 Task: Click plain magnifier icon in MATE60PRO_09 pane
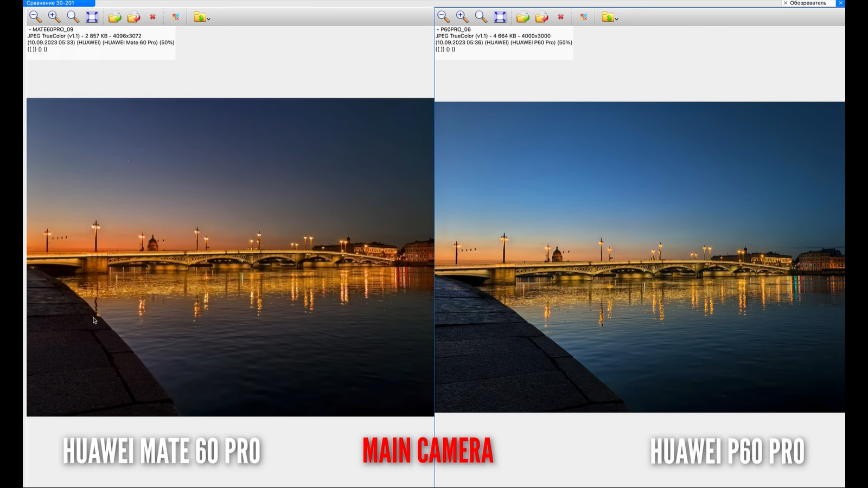[73, 17]
